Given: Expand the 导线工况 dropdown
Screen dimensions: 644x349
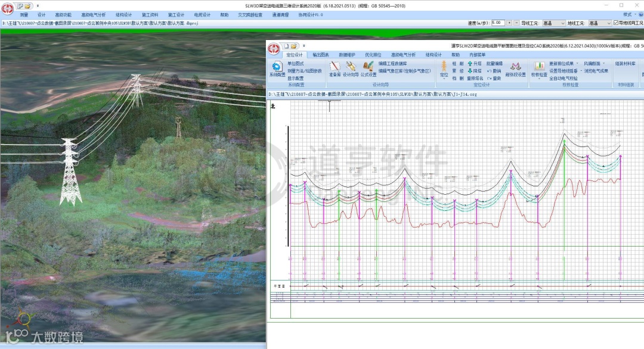Looking at the screenshot, I should (562, 23).
